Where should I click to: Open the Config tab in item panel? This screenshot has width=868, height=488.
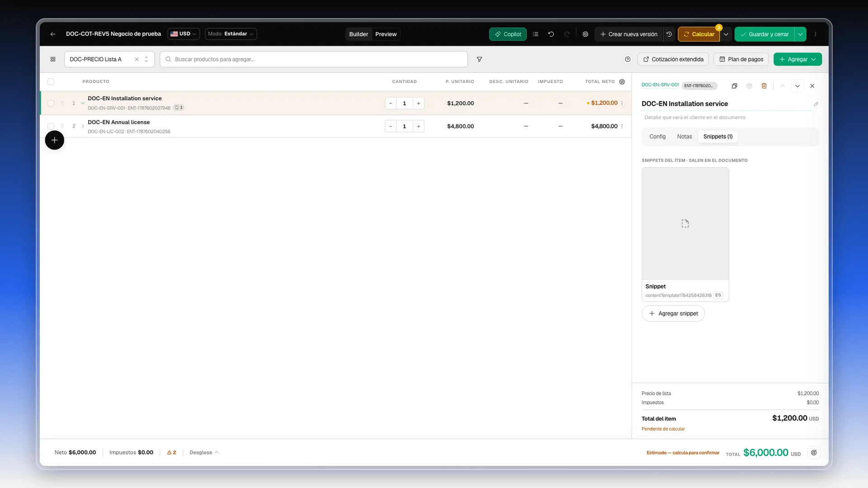657,136
